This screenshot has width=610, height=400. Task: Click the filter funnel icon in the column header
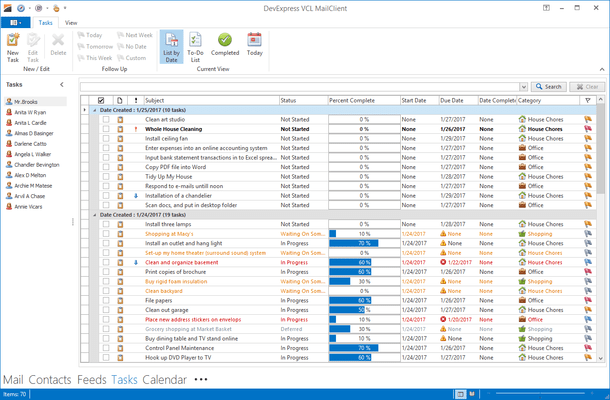pos(587,101)
